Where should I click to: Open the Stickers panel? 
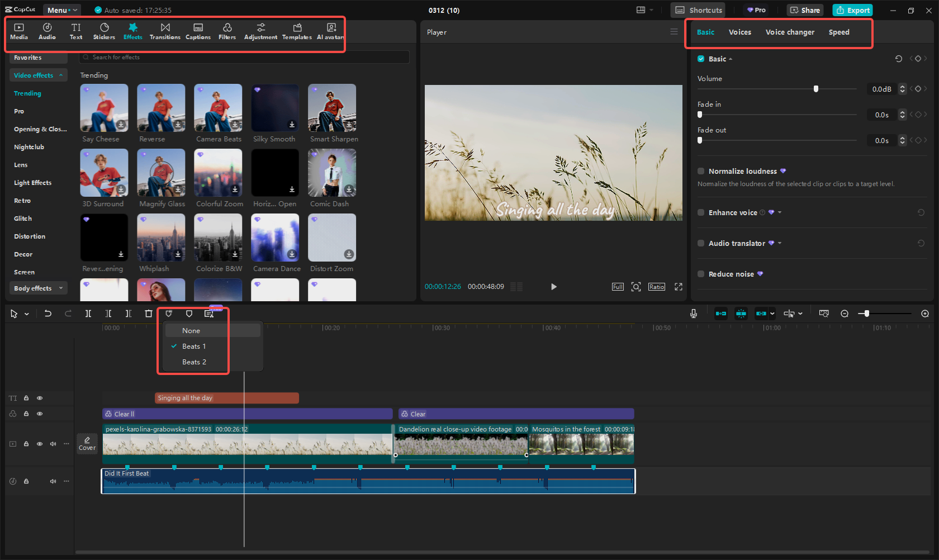pyautogui.click(x=104, y=31)
